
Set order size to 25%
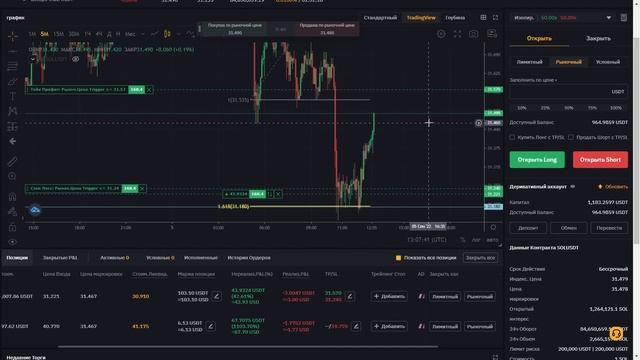(x=545, y=108)
